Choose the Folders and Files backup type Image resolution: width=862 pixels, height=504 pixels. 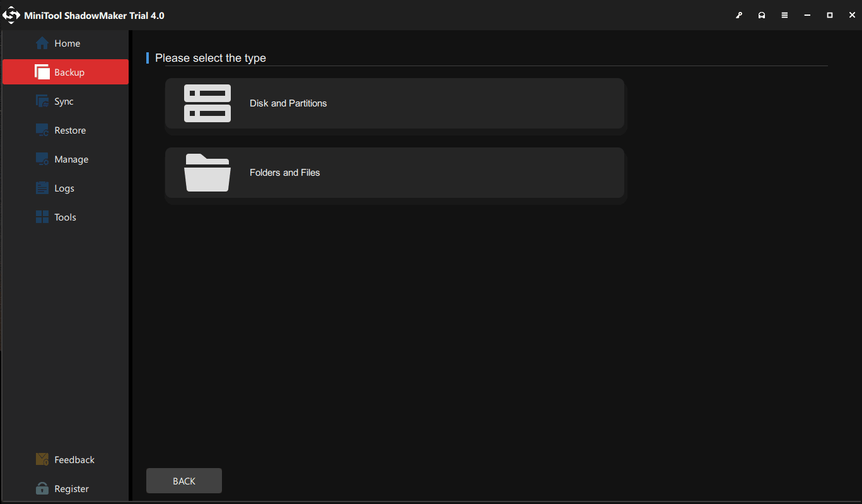[x=395, y=173]
